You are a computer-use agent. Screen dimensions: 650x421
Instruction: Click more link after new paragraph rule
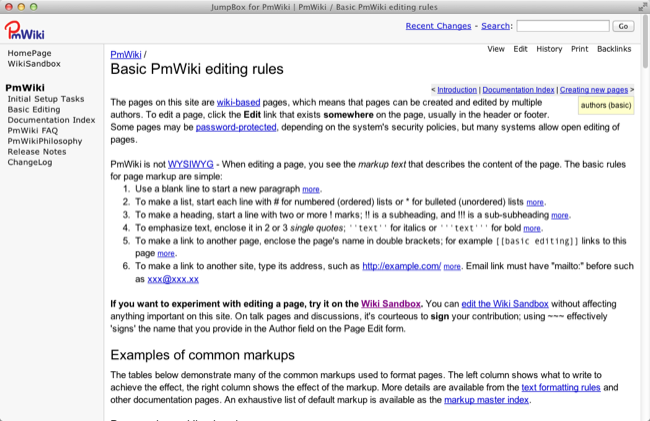coord(311,189)
